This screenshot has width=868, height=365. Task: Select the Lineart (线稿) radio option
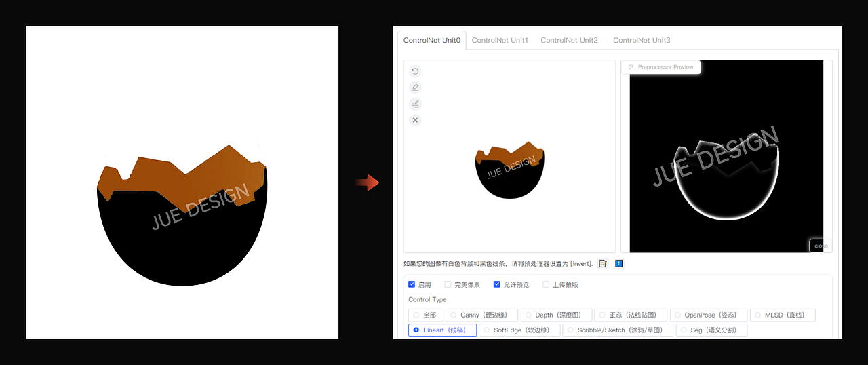tap(442, 330)
